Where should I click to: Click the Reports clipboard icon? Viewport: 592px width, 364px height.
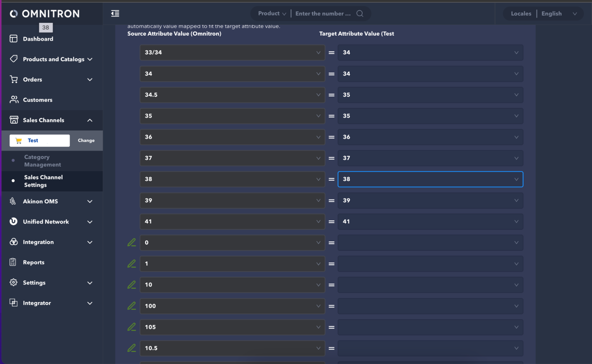pyautogui.click(x=13, y=262)
